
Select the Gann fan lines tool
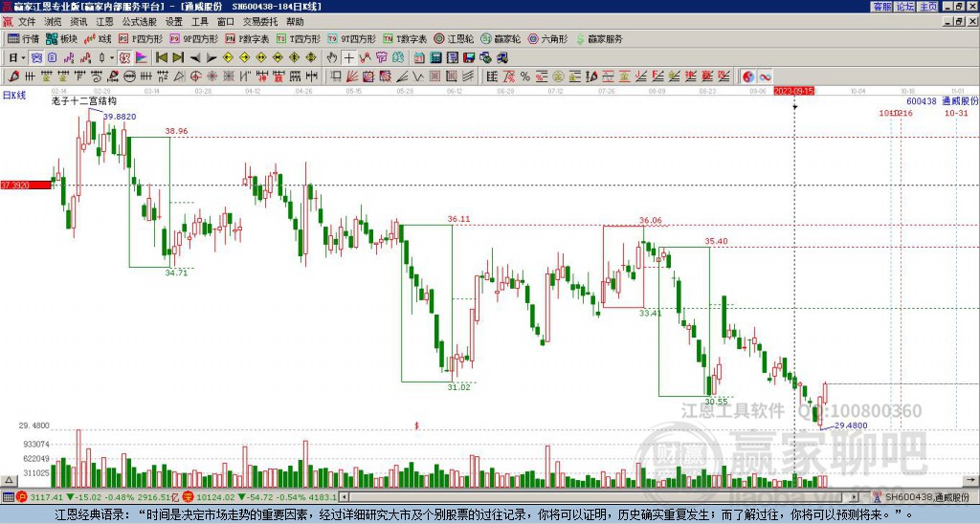pyautogui.click(x=351, y=76)
